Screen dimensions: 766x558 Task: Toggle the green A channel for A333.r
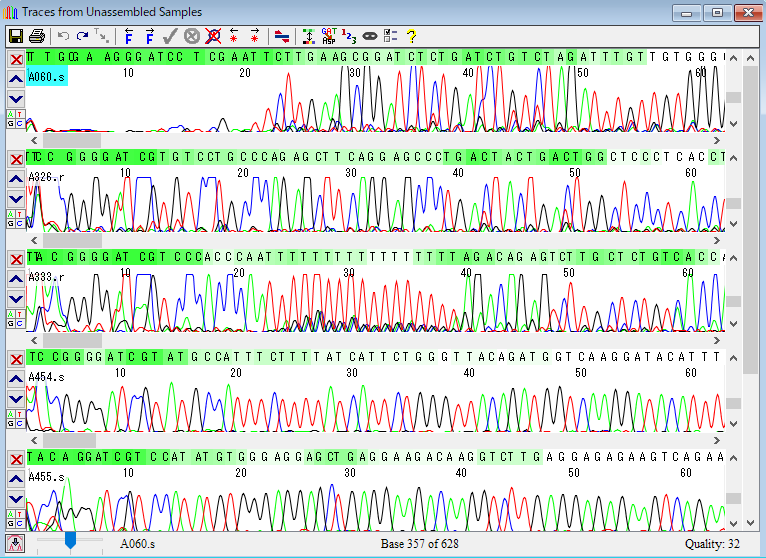(x=11, y=314)
